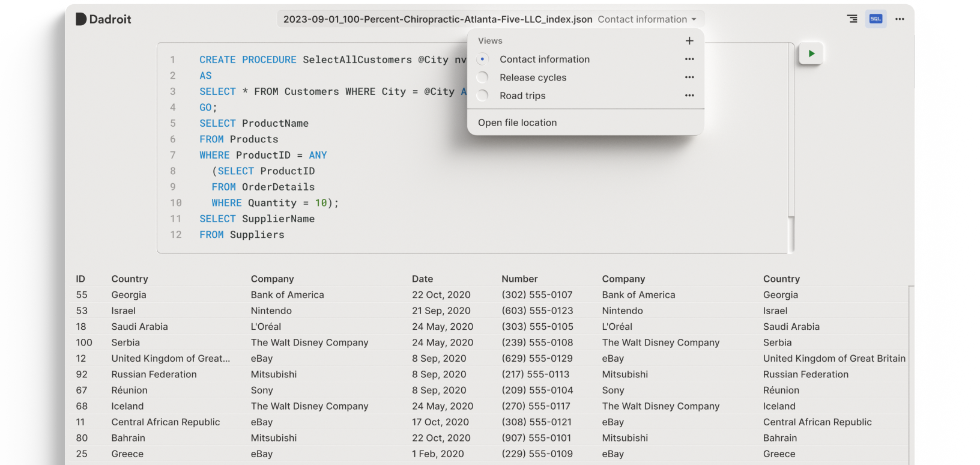Click phone number (239) 555-0108

pos(537,342)
